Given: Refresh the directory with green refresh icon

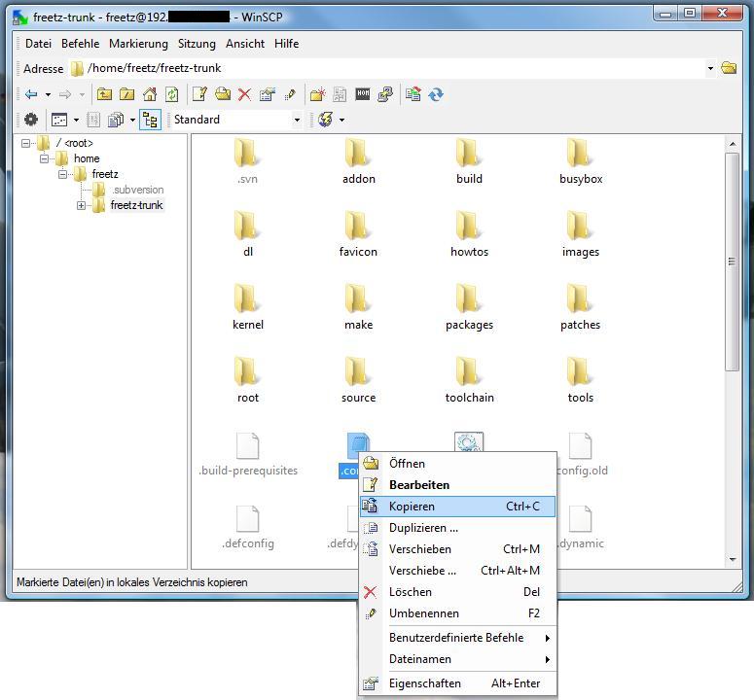Looking at the screenshot, I should (x=171, y=94).
